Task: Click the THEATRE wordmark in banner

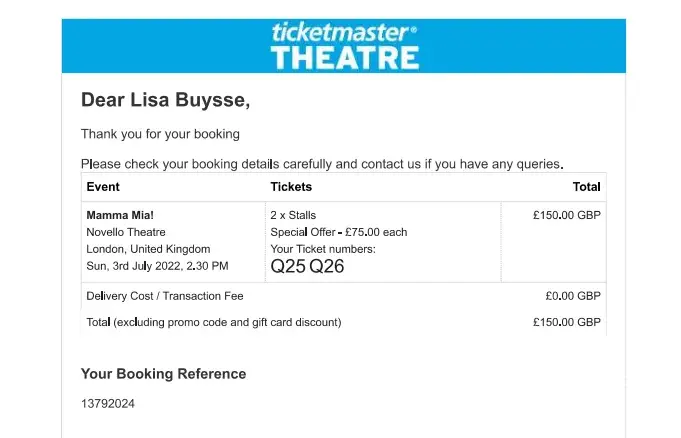Action: coord(345,57)
